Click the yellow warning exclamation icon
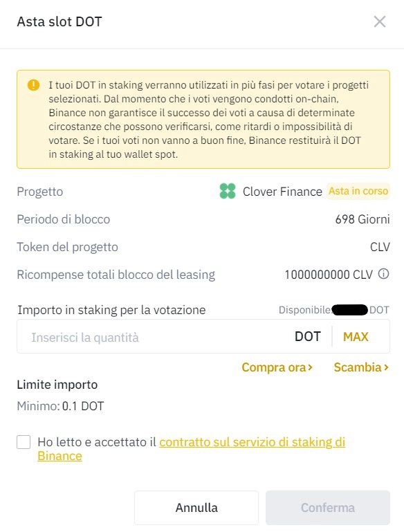This screenshot has width=404, height=532. (34, 85)
